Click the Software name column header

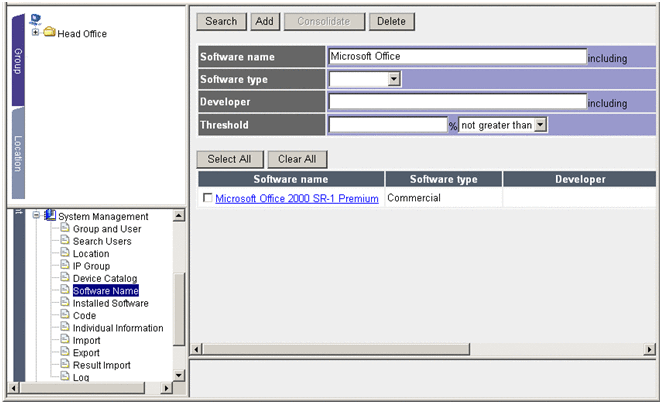[x=291, y=179]
